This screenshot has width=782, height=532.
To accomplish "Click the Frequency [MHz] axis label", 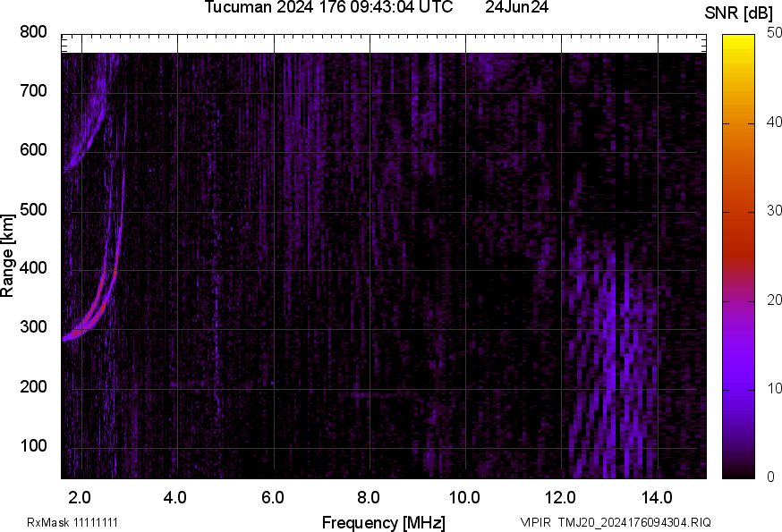I will 383,522.
